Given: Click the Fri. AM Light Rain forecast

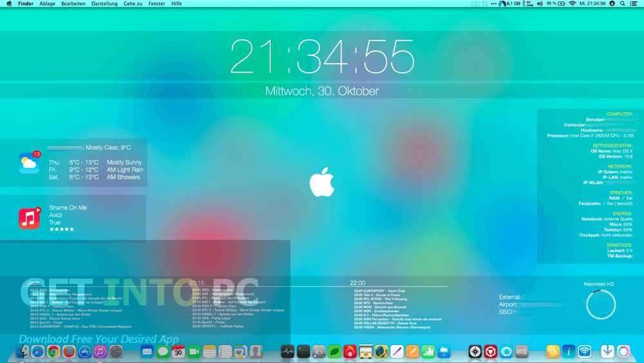Looking at the screenshot, I should 96,170.
